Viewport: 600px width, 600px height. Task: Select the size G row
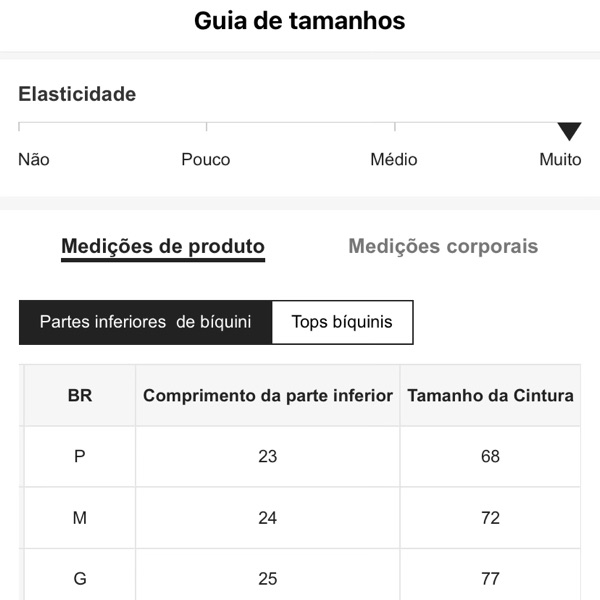(80, 578)
